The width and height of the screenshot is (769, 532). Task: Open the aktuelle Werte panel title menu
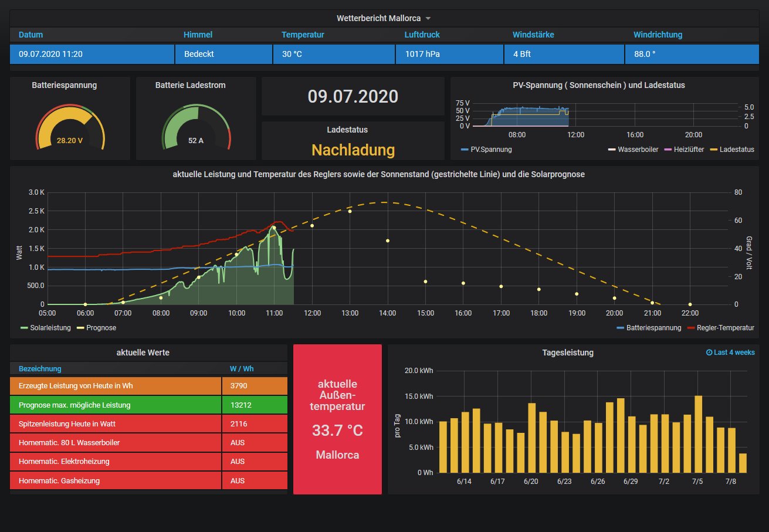click(143, 353)
